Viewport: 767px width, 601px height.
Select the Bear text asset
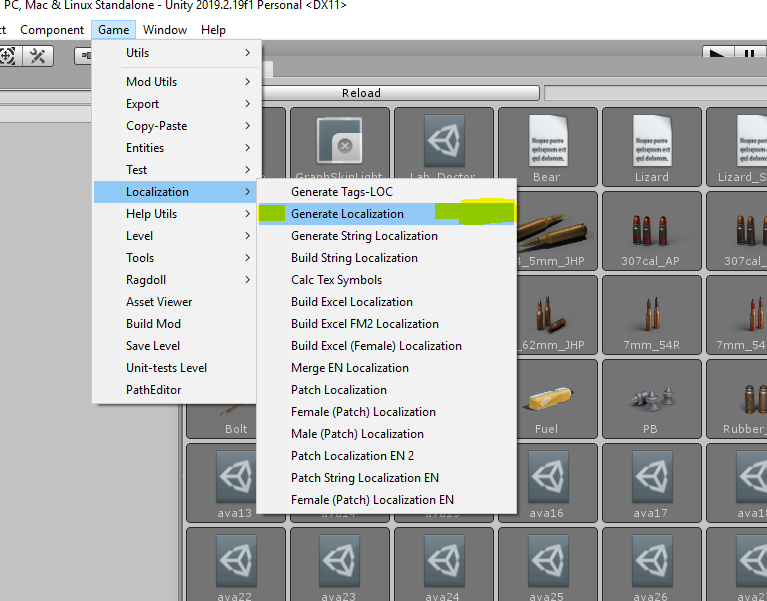(547, 147)
